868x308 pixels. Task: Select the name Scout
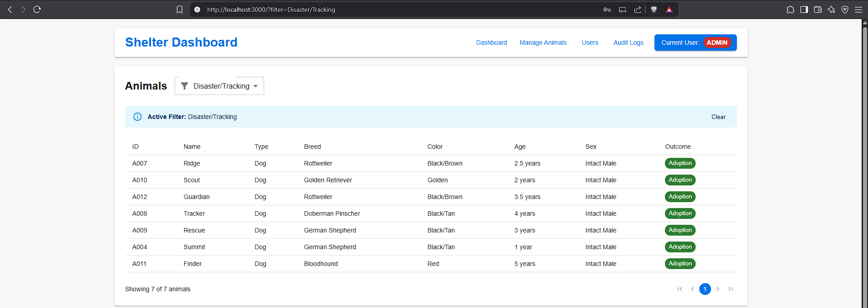(x=191, y=180)
